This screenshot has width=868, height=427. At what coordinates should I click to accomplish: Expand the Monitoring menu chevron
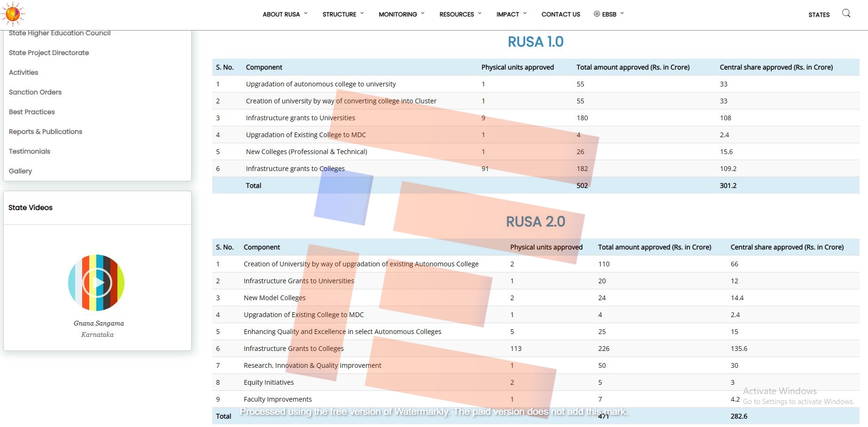tap(423, 14)
